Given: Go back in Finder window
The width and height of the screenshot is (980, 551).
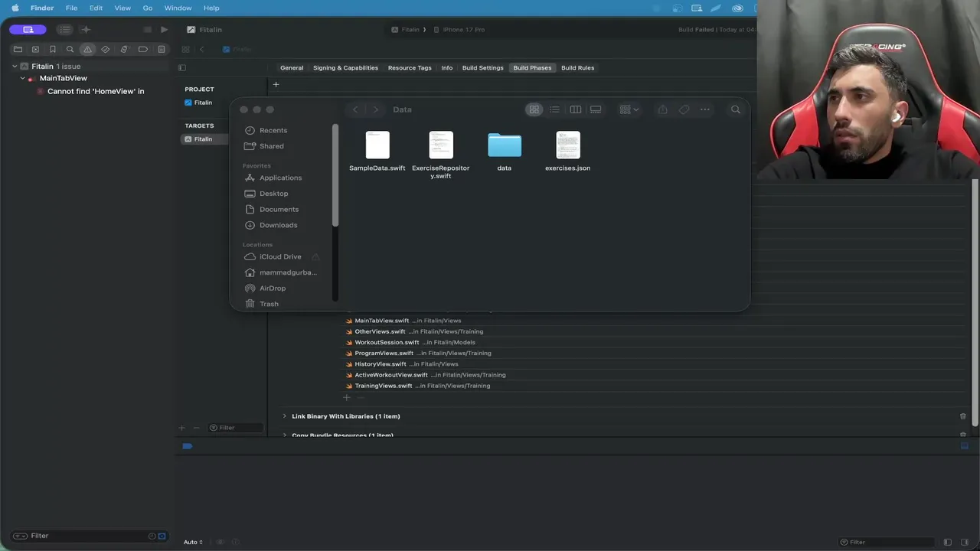Looking at the screenshot, I should (355, 109).
